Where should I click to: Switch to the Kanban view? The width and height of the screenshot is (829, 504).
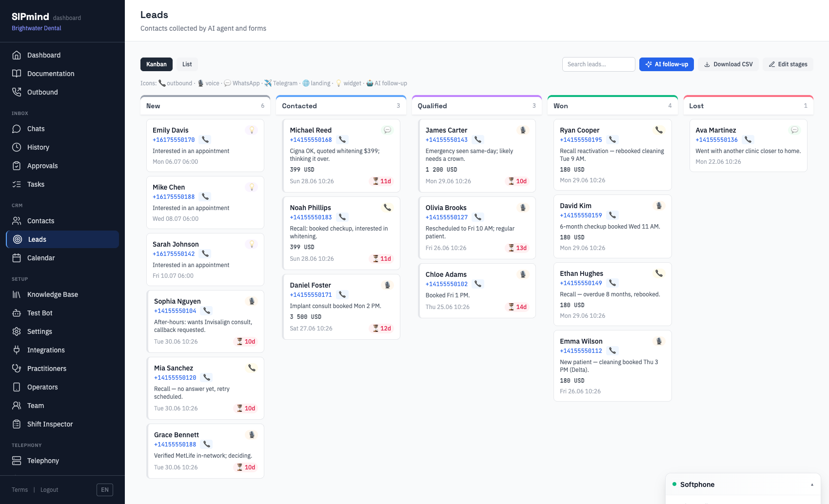[157, 64]
